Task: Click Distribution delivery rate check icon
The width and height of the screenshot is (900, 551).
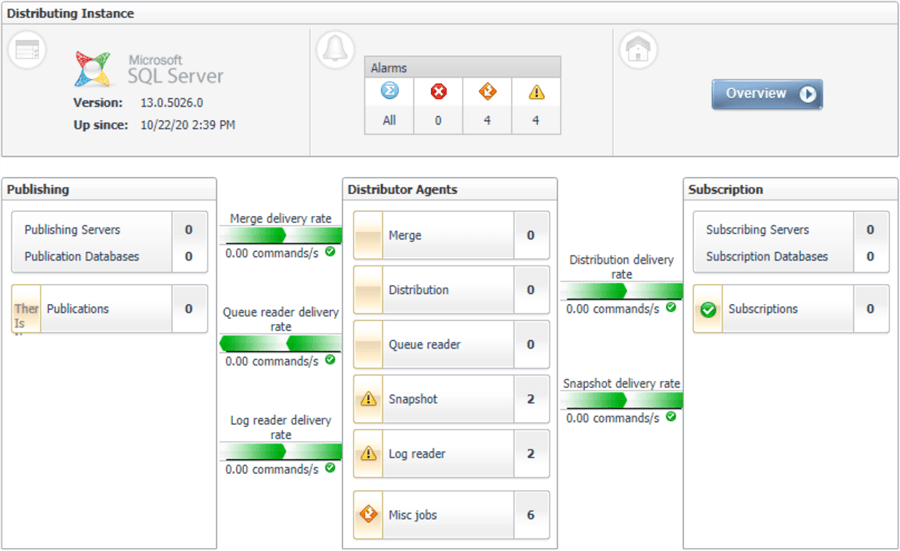Action: (671, 307)
